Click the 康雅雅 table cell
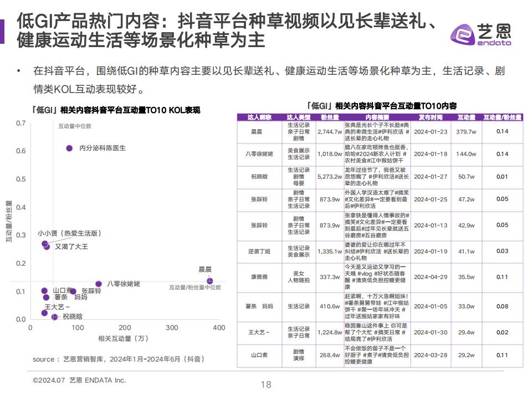Screen dimensions: 532x399 pos(259,277)
